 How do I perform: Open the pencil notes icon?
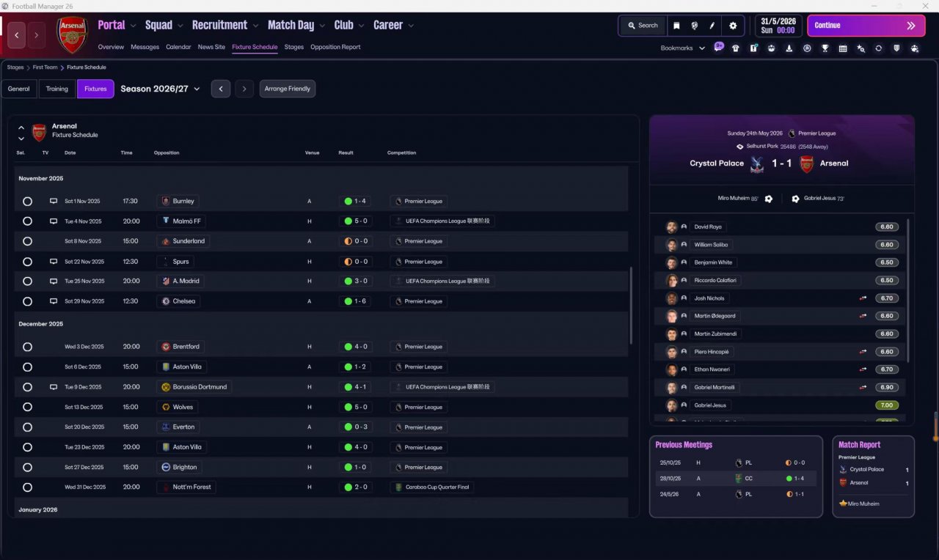click(x=712, y=26)
